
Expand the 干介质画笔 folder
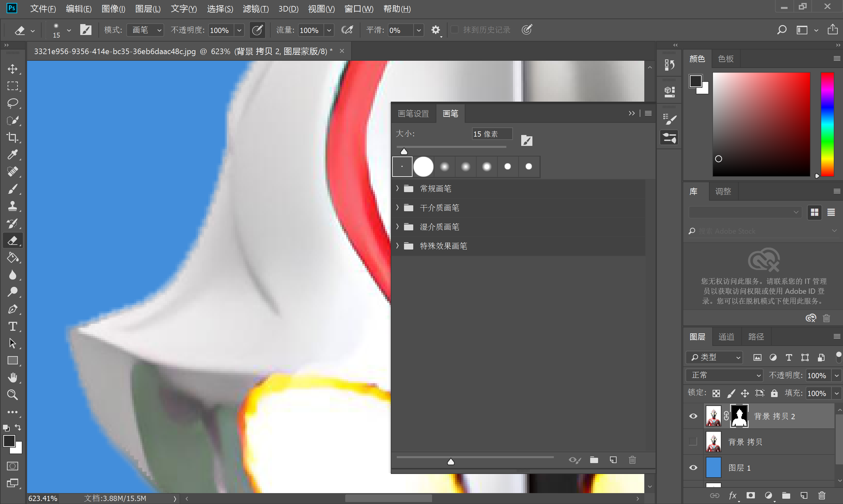tap(397, 208)
